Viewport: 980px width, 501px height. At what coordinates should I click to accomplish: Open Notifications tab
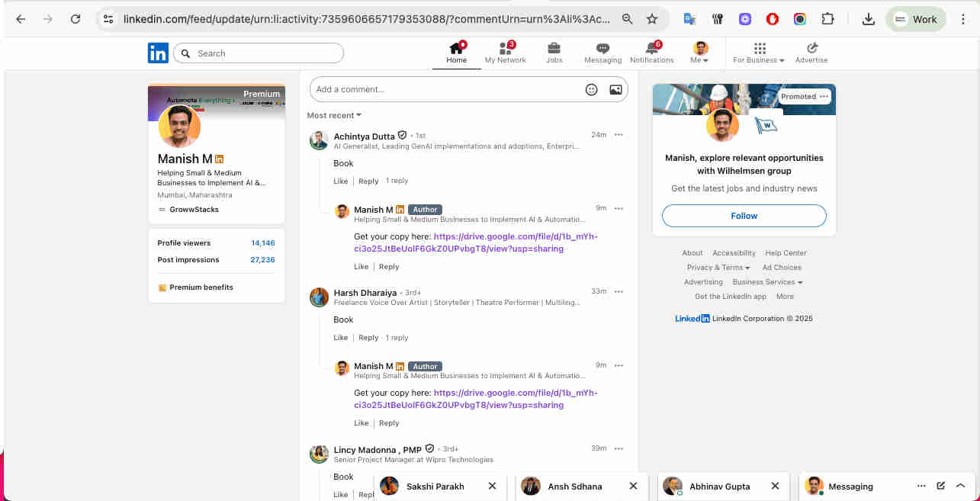651,53
